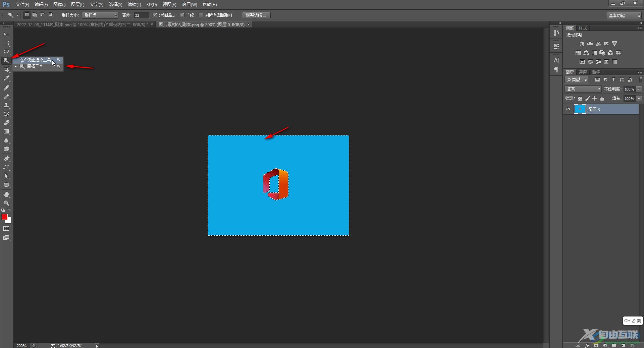Image resolution: width=644 pixels, height=348 pixels.
Task: Open the adjustments panel flyout menu
Action: click(x=640, y=28)
